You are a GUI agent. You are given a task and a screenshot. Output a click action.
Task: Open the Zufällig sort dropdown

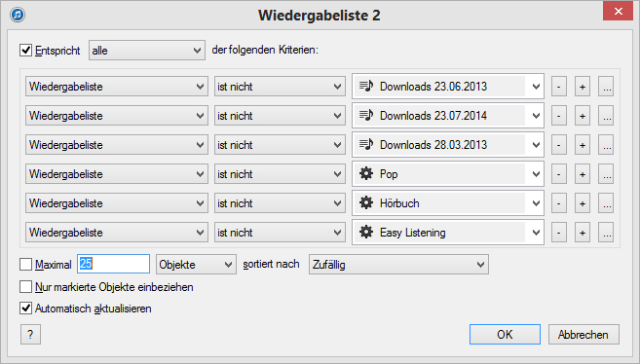[398, 264]
